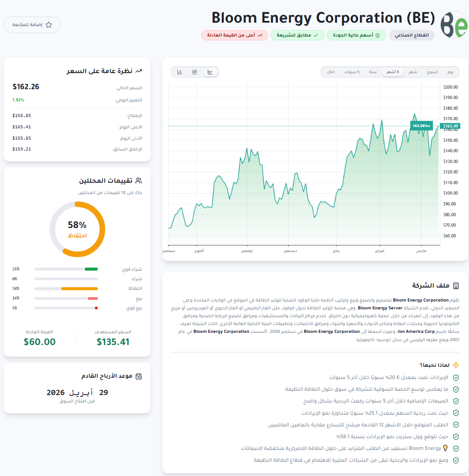Select the أسبوع (week) timeframe tab

coord(432,72)
